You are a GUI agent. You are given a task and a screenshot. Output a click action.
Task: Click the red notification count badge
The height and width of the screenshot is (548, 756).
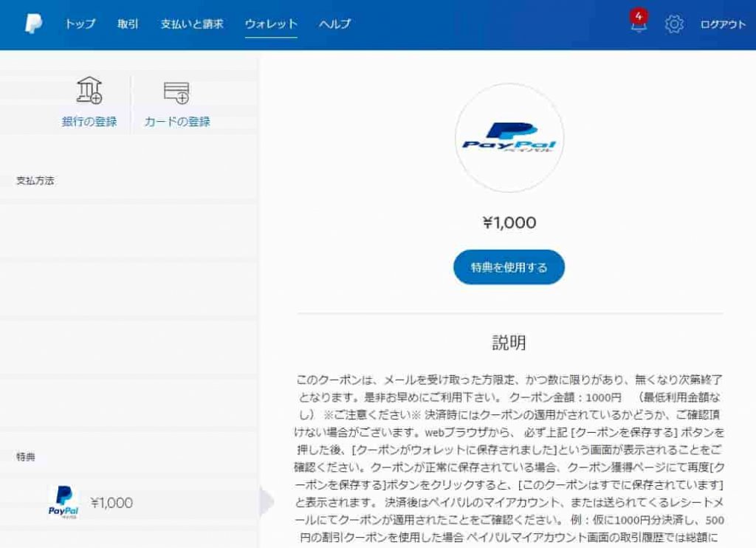(639, 16)
